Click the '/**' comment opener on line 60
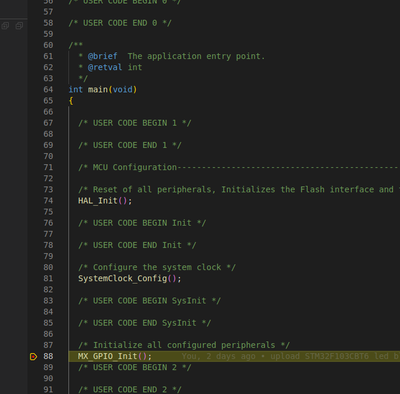 pos(76,45)
